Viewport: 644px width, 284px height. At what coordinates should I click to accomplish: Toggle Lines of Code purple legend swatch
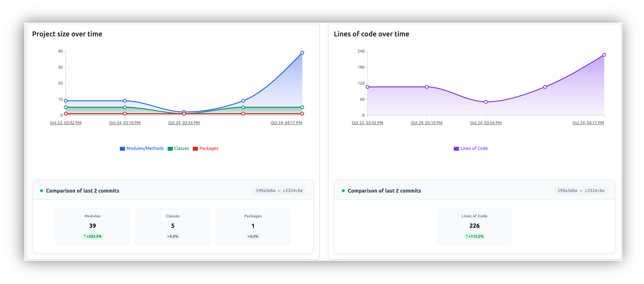point(456,149)
